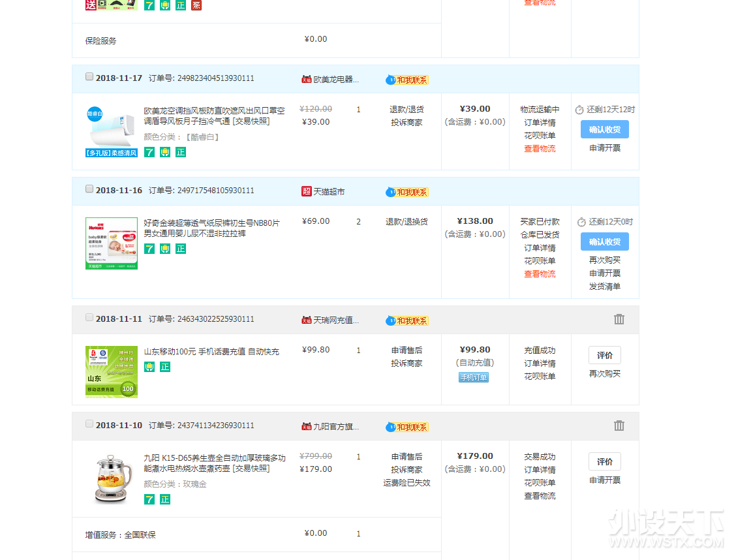Click 退款/退换货 for the Huggies diapers item
736x560 pixels.
(406, 221)
